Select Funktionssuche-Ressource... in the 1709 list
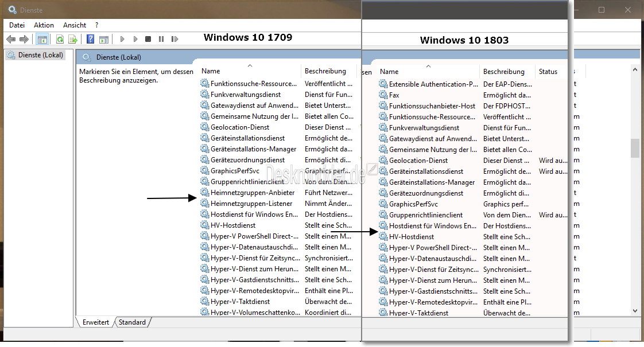The height and width of the screenshot is (347, 644). [x=254, y=84]
